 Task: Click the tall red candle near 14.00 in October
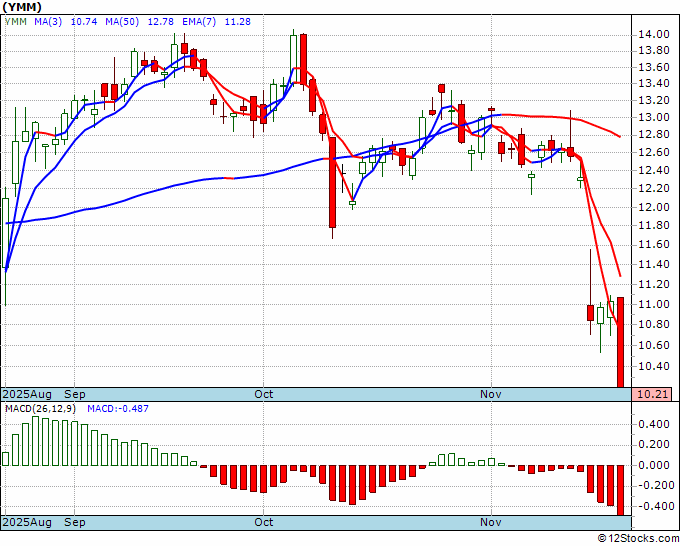click(303, 59)
